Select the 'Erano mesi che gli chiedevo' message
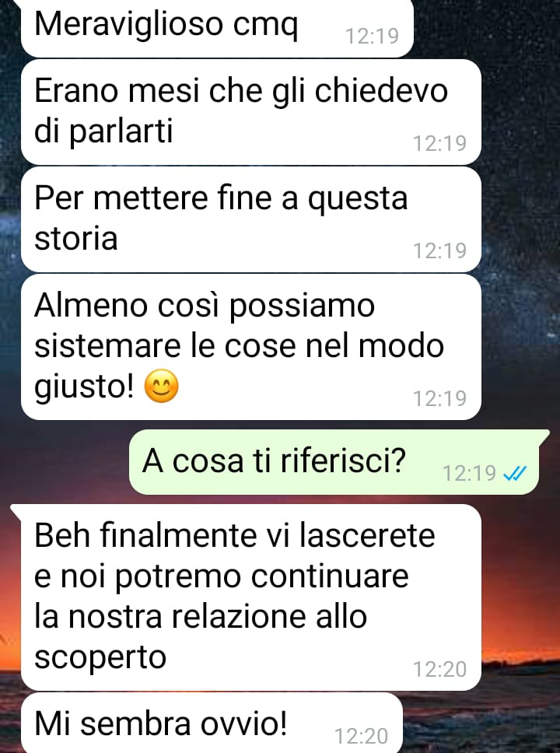This screenshot has height=753, width=560. point(251,112)
